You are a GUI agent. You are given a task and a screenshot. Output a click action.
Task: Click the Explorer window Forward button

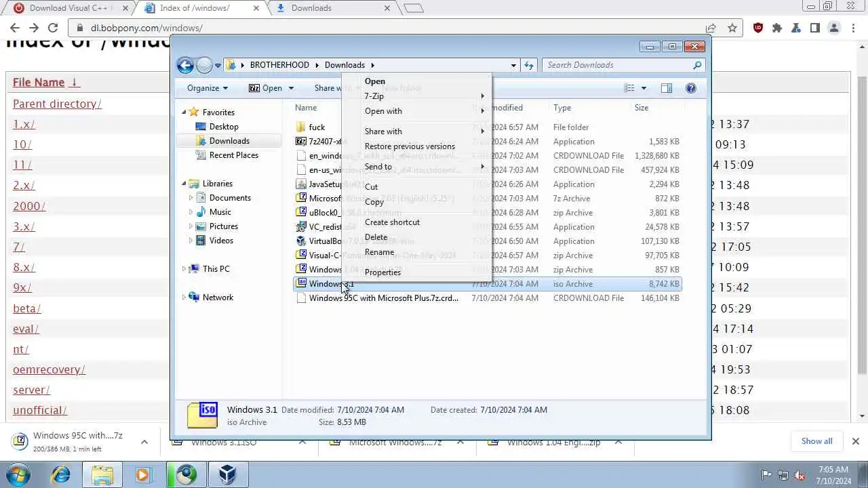click(x=204, y=65)
